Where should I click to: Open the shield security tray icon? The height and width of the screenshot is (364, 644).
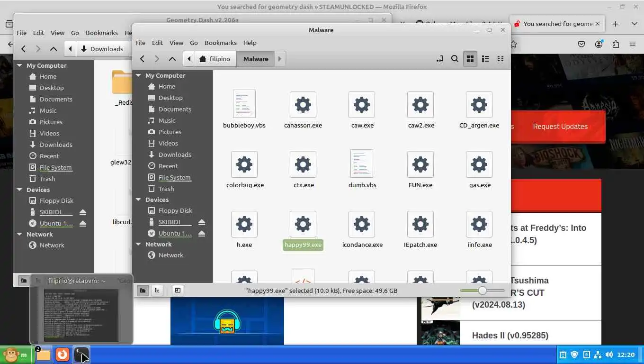pyautogui.click(x=574, y=355)
